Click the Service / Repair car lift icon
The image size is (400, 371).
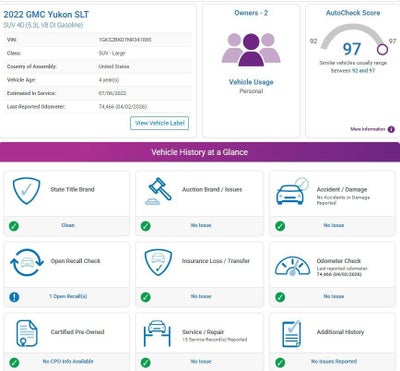coord(157,333)
